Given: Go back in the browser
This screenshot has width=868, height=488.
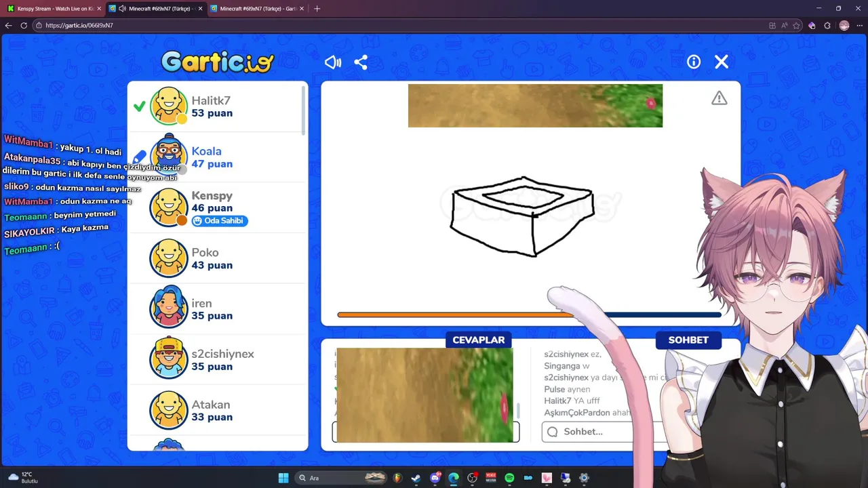Looking at the screenshot, I should coord(8,25).
